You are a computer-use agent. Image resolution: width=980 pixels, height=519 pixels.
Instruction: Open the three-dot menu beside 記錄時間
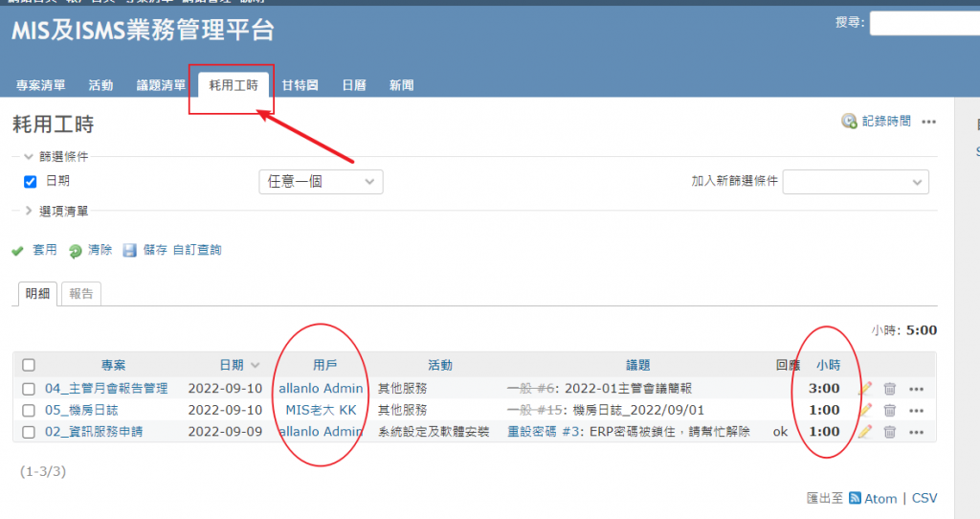tap(928, 122)
